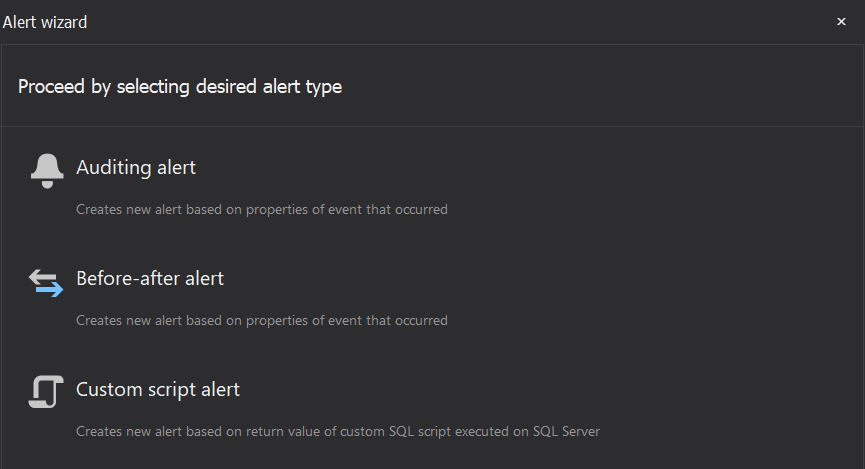Screen dimensions: 865x469
Task: Choose the Before-after alert title
Action: [x=150, y=279]
